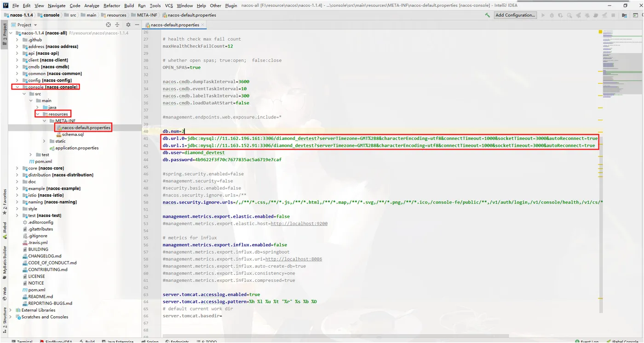The width and height of the screenshot is (644, 343).
Task: Open the Navigate menu
Action: coord(57,6)
